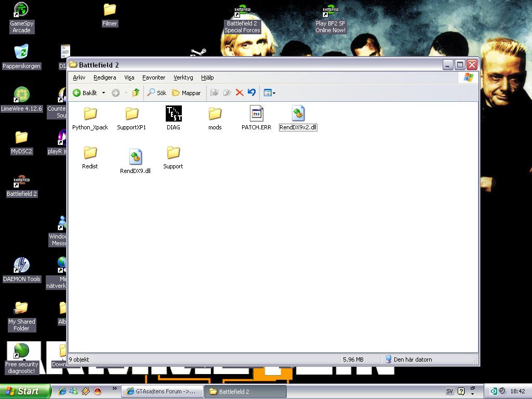The width and height of the screenshot is (532, 399).
Task: Select the Redist folder
Action: coord(90,157)
